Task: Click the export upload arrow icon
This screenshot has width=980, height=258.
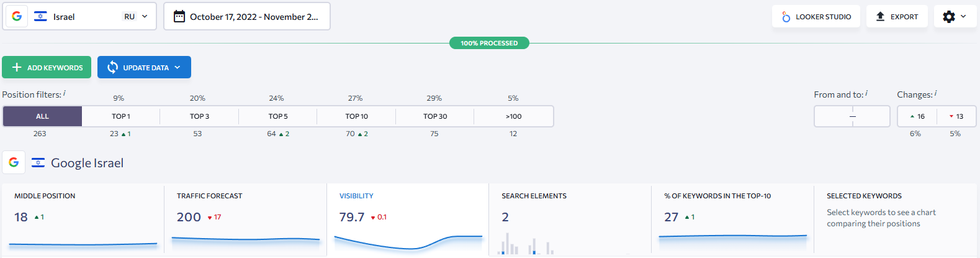Action: (880, 17)
